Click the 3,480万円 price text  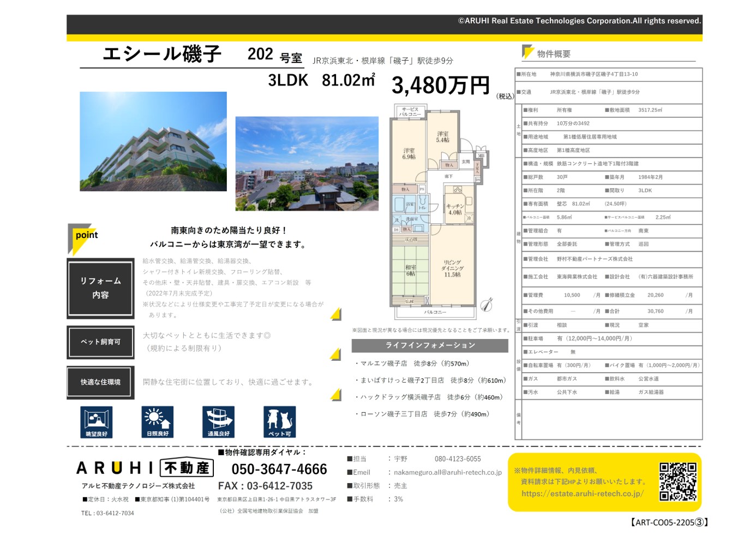click(441, 86)
